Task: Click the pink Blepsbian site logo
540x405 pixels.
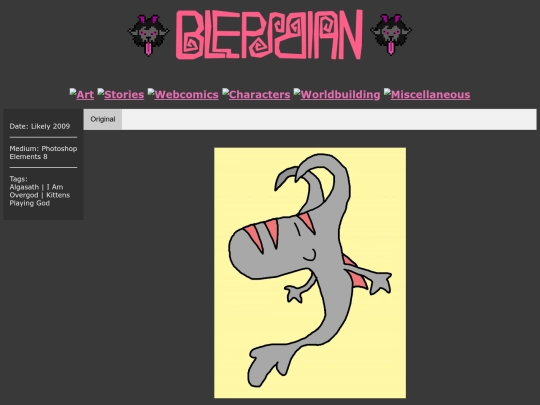Action: (x=270, y=35)
